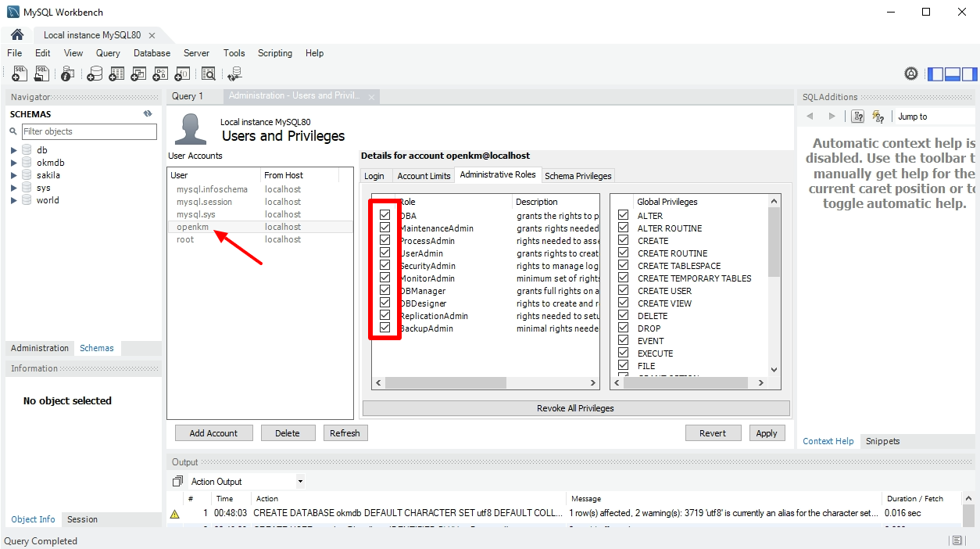Open SQL script file toolbar icon
This screenshot has height=549, width=980.
[x=42, y=74]
